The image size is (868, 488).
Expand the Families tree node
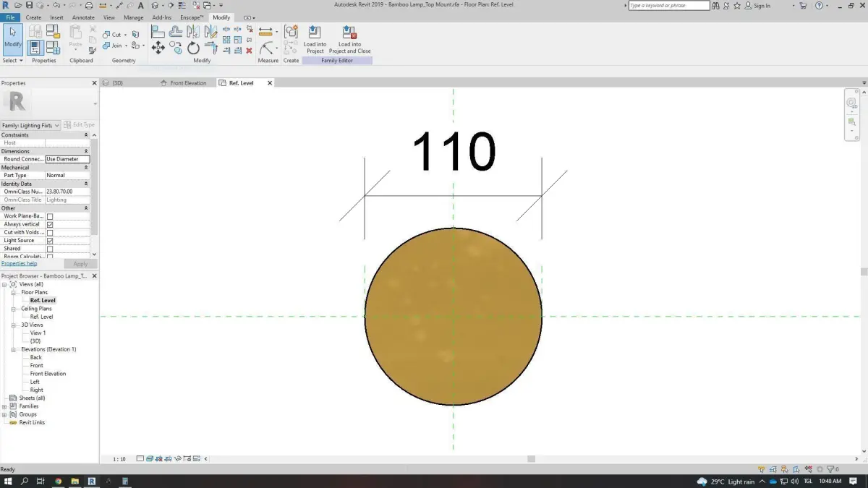click(4, 406)
